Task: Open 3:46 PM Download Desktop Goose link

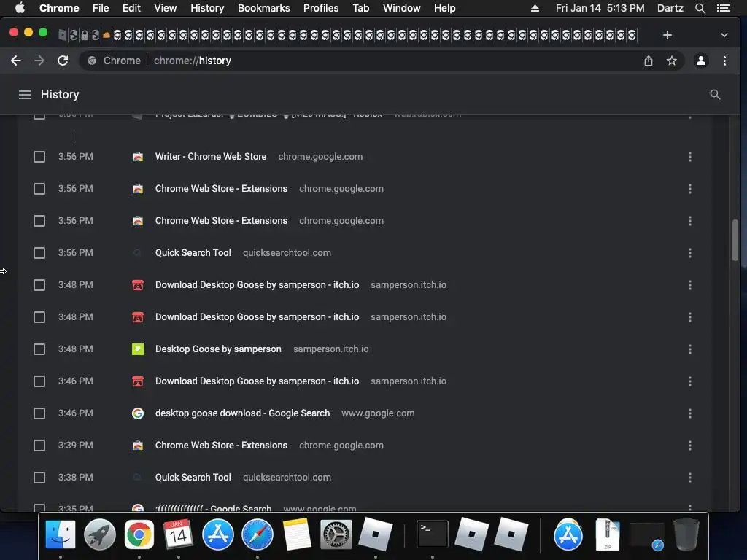Action: [258, 381]
